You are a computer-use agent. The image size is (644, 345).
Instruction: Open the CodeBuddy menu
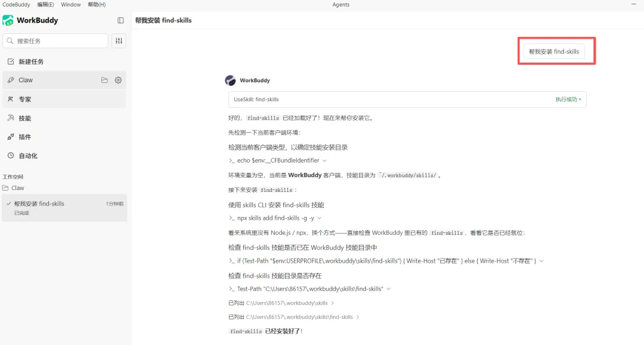click(17, 5)
